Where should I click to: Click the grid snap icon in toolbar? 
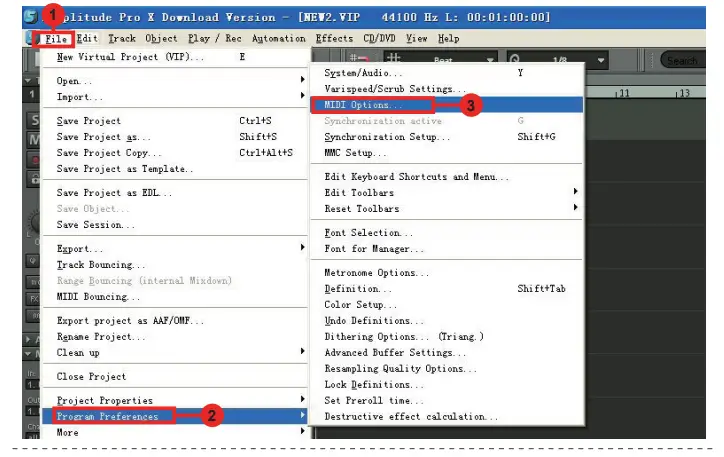(393, 59)
